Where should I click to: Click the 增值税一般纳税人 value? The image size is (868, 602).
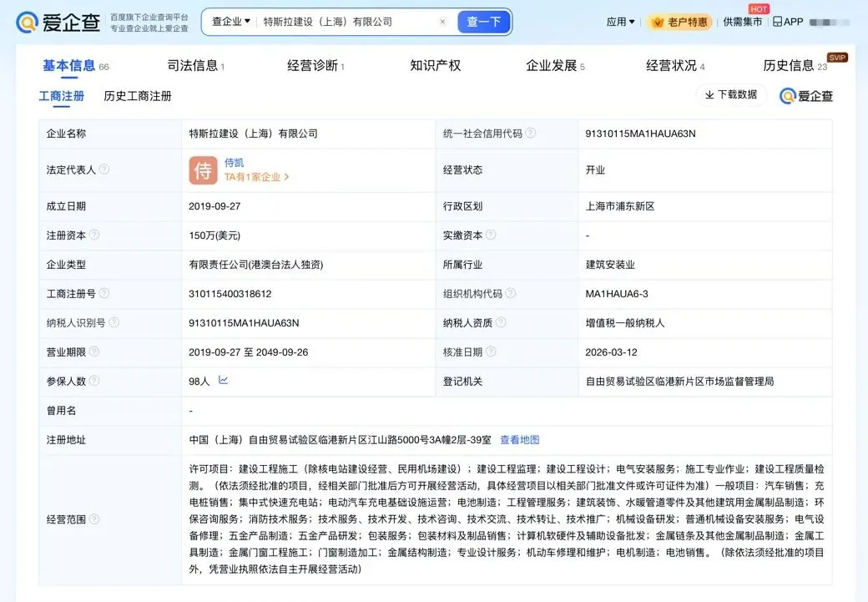click(x=625, y=323)
